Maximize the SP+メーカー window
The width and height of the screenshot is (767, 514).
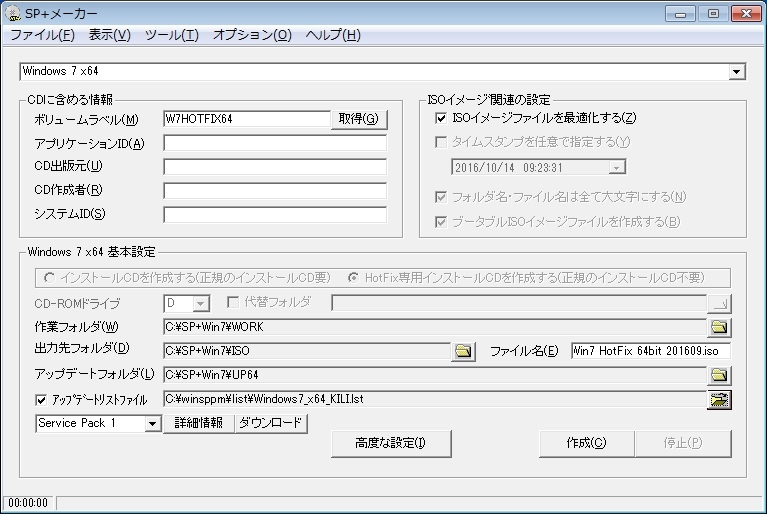click(x=713, y=14)
